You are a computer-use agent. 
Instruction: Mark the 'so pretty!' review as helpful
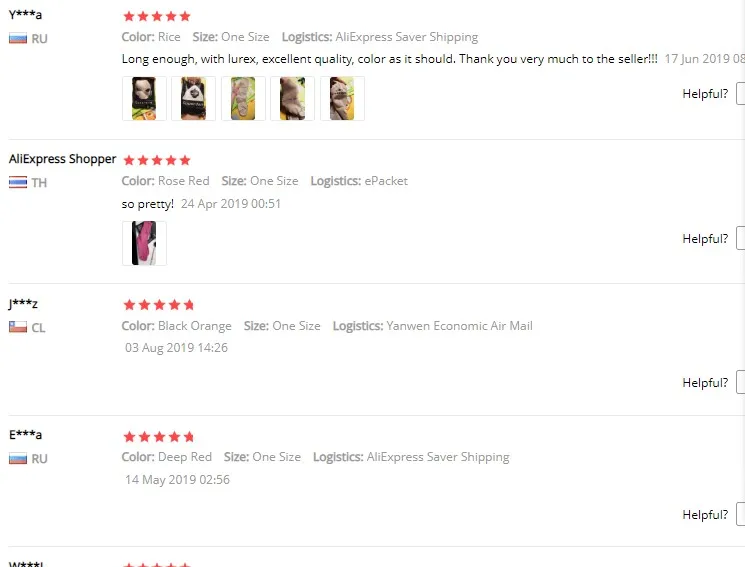[740, 238]
